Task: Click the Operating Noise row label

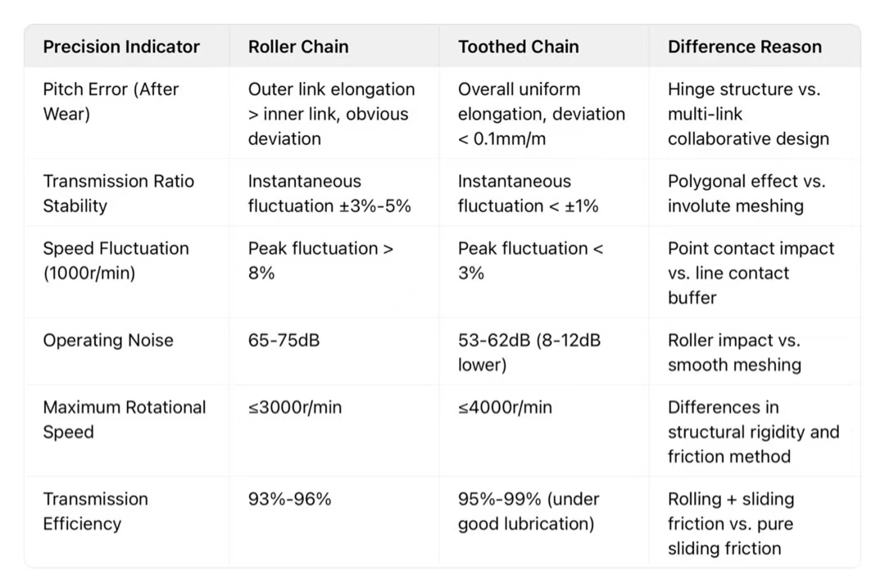Action: 108,341
